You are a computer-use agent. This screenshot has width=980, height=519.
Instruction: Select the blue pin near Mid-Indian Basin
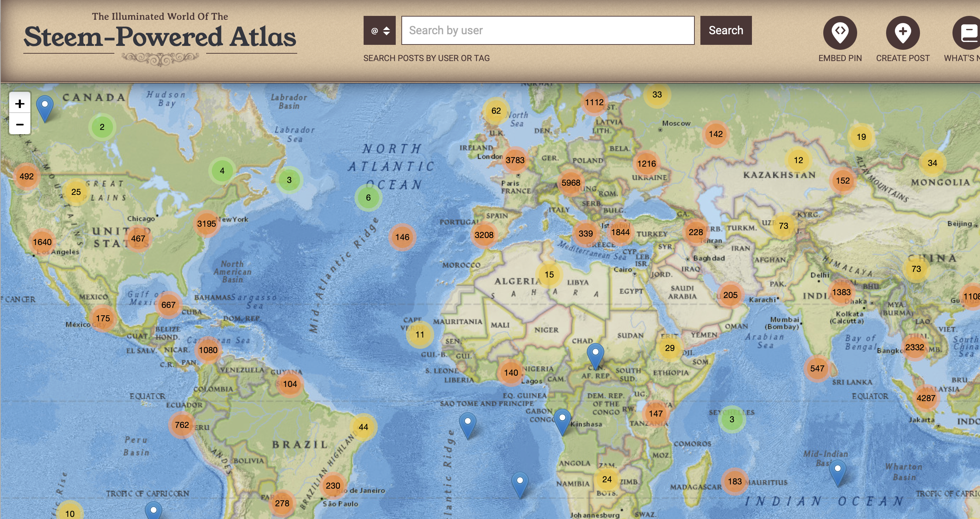click(x=837, y=473)
